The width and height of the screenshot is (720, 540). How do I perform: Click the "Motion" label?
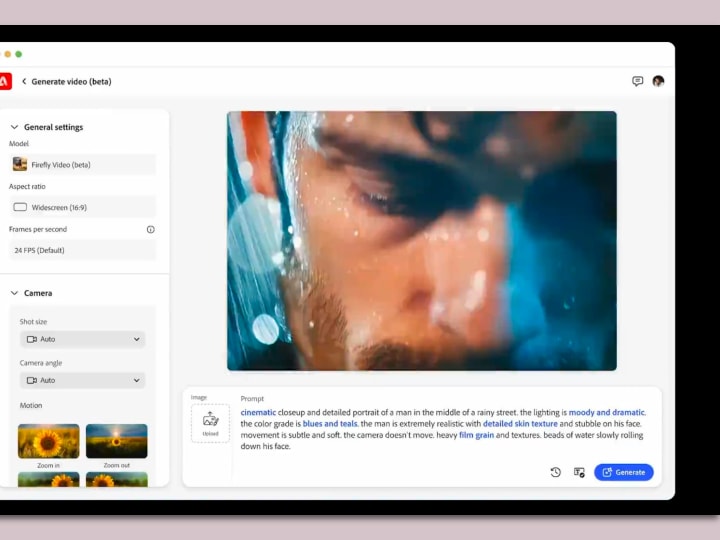(x=31, y=405)
